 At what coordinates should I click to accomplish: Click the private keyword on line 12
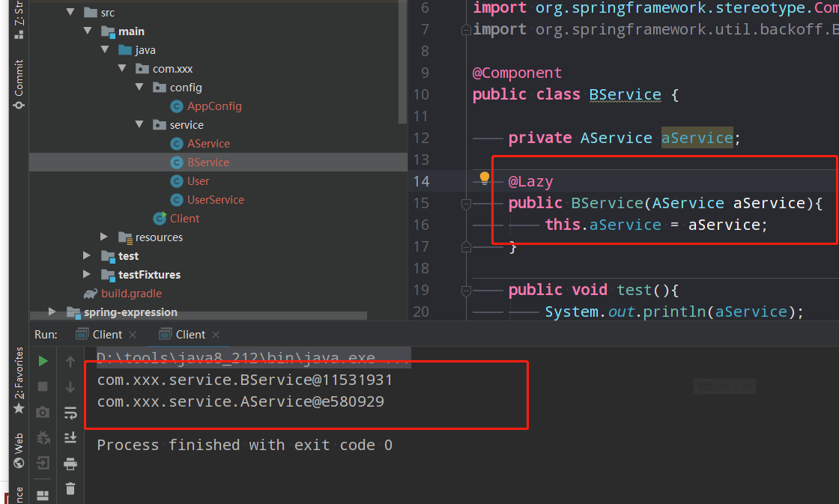point(539,138)
